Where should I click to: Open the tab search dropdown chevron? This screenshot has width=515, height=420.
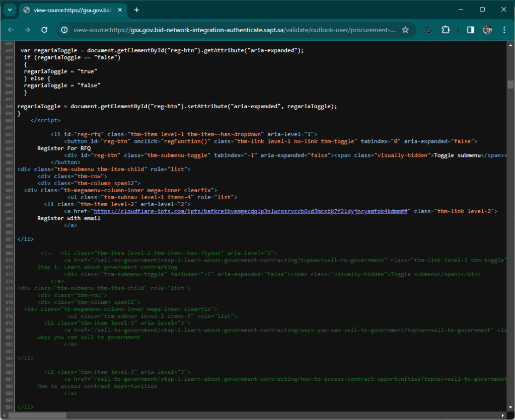[10, 10]
